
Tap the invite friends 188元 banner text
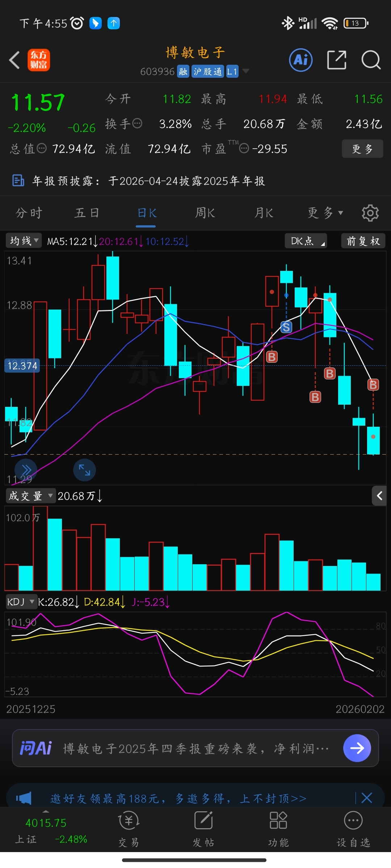[x=178, y=798]
